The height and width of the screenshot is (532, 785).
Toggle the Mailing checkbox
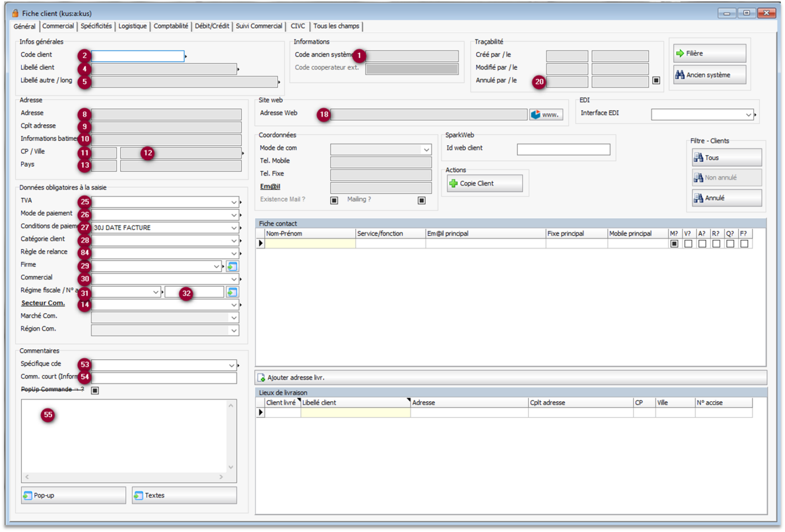(422, 200)
